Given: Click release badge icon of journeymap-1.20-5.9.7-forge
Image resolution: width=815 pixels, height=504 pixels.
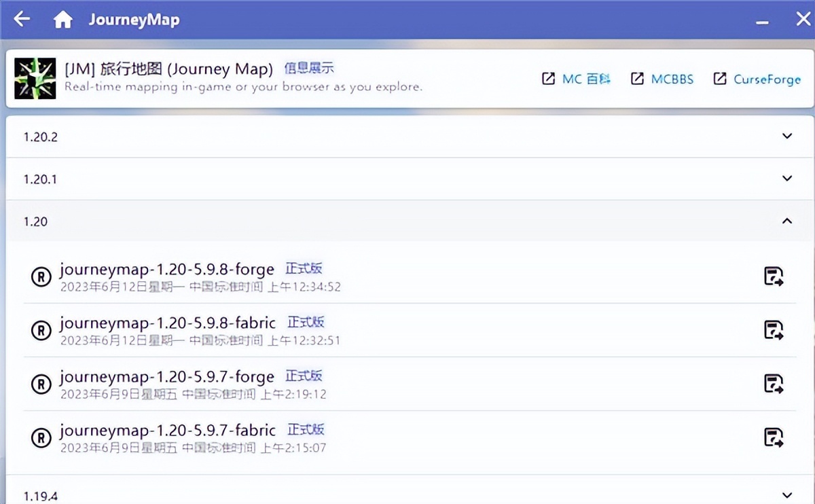Looking at the screenshot, I should [x=41, y=384].
